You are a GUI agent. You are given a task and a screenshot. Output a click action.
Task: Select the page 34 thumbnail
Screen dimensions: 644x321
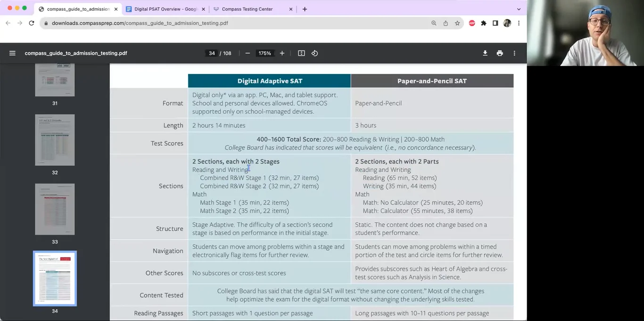55,279
